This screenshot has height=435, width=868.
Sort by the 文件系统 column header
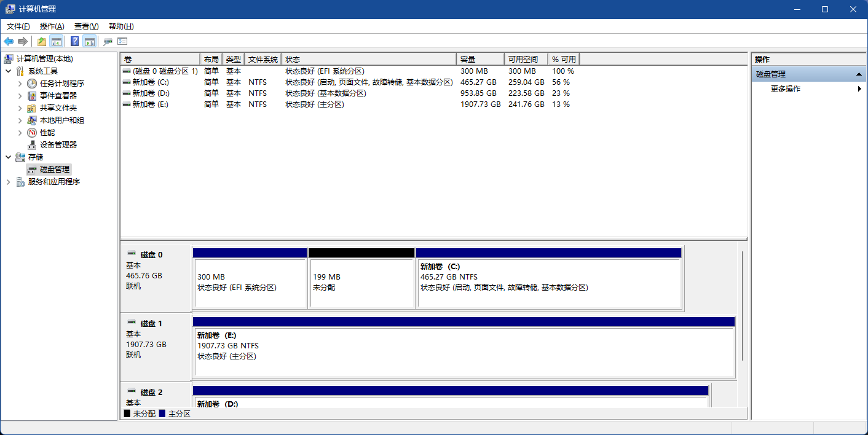click(263, 59)
